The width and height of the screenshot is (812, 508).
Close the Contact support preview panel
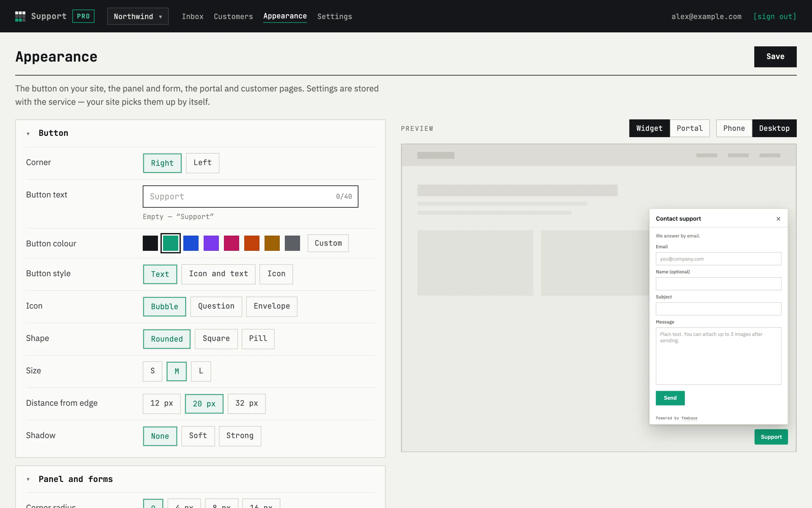pyautogui.click(x=778, y=219)
